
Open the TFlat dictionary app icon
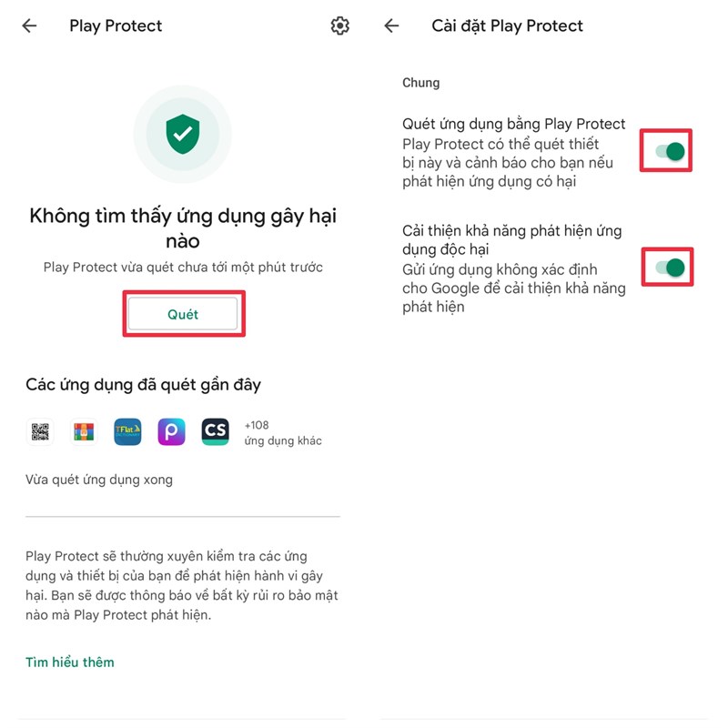(127, 431)
